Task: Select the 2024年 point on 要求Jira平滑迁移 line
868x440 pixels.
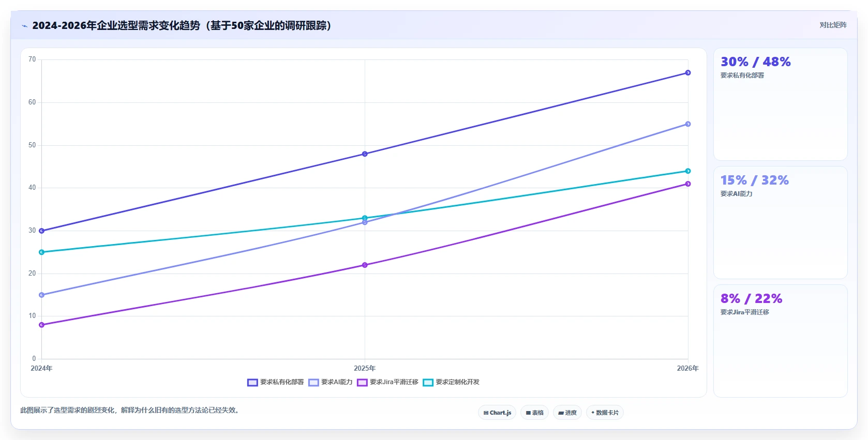Action: [41, 325]
